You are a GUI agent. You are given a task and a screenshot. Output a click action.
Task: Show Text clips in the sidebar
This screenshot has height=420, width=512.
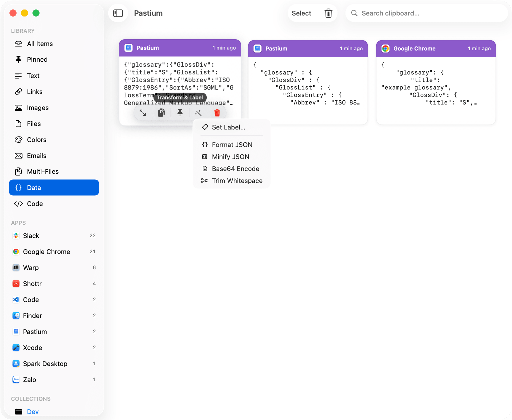pos(54,76)
